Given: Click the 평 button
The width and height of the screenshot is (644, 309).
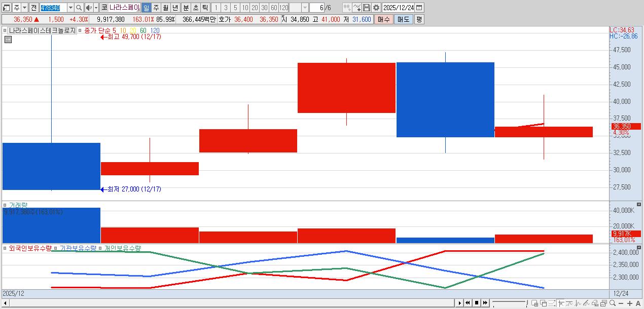Looking at the screenshot, I should point(419,19).
